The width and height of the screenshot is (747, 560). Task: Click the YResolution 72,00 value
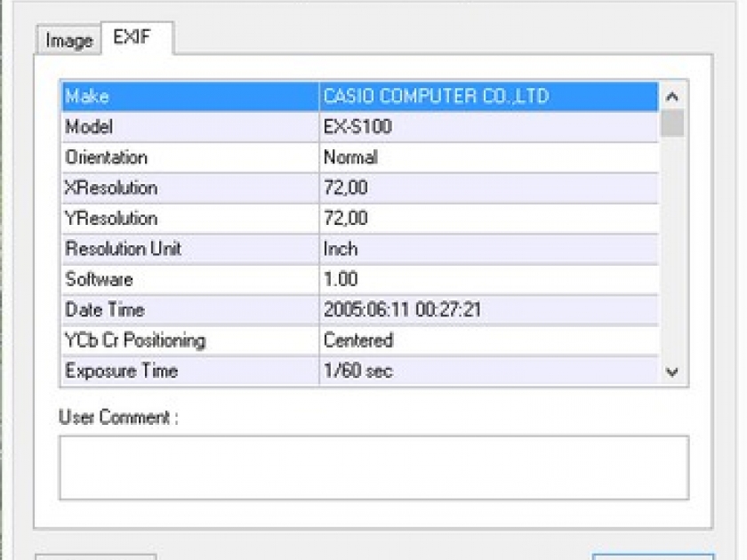(346, 219)
